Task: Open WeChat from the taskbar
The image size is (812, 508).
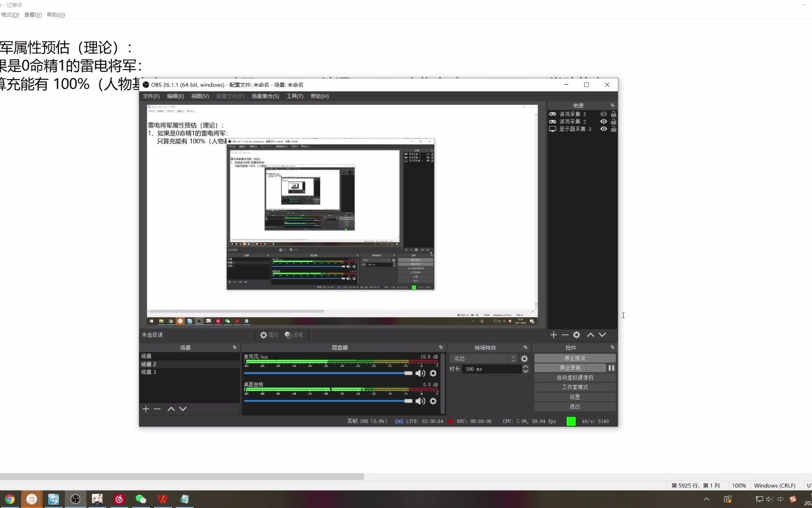Action: [x=141, y=499]
